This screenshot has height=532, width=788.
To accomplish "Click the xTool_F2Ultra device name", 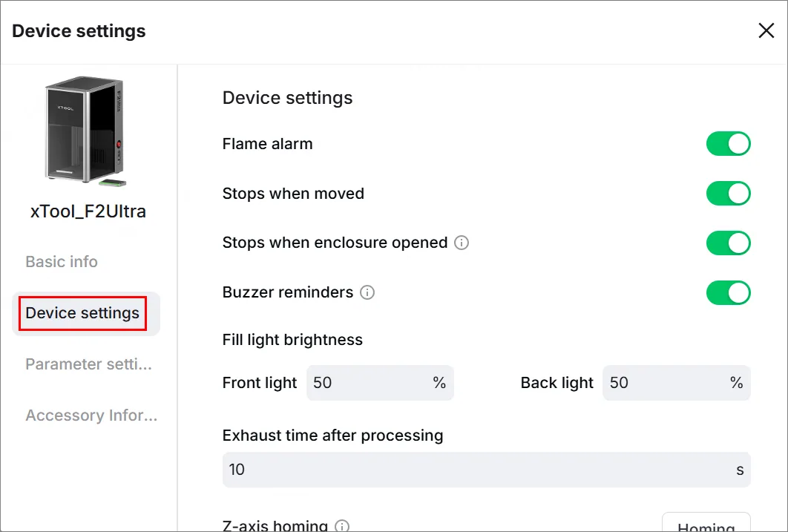I will click(x=88, y=211).
